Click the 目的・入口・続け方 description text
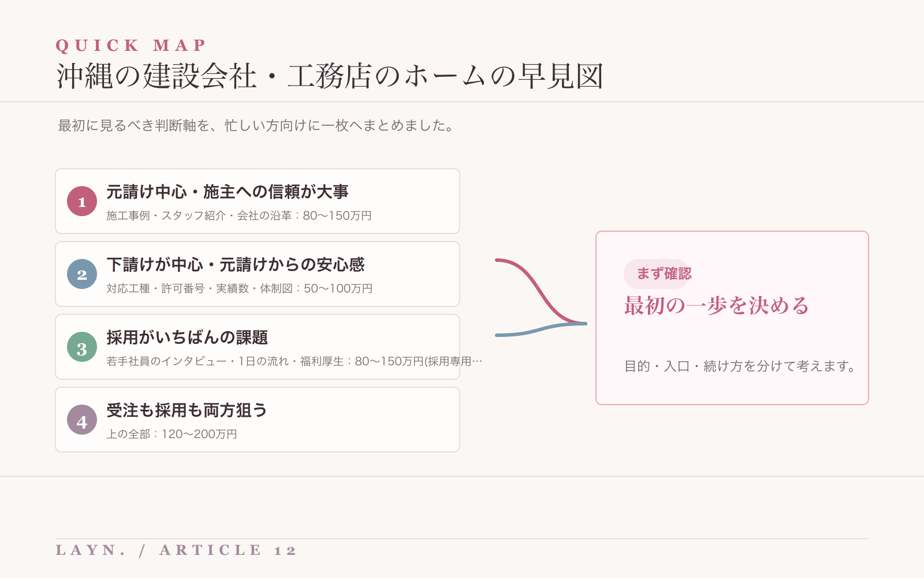Viewport: 924px width, 578px height. point(740,366)
